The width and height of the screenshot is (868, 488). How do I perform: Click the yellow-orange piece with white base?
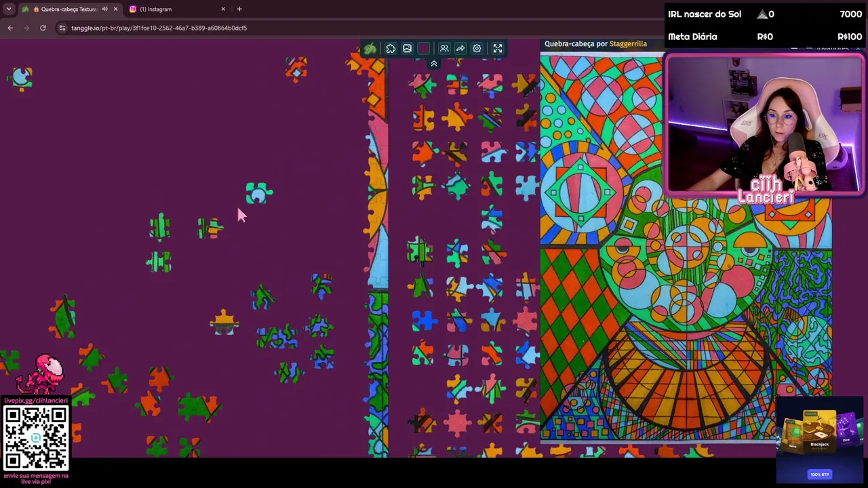(x=224, y=323)
